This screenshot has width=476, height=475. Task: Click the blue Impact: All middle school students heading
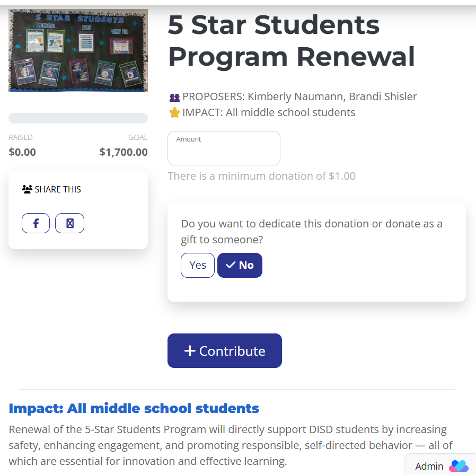coord(134,409)
